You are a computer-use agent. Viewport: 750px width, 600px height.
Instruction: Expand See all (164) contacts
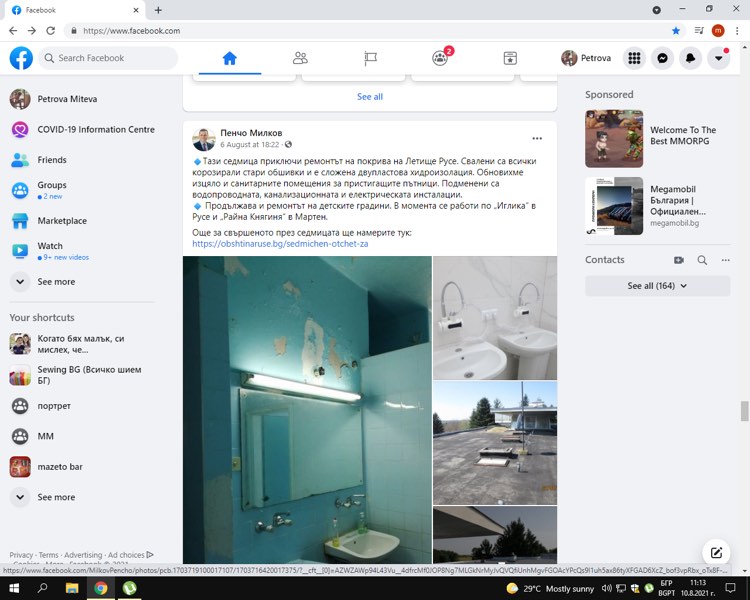(657, 286)
